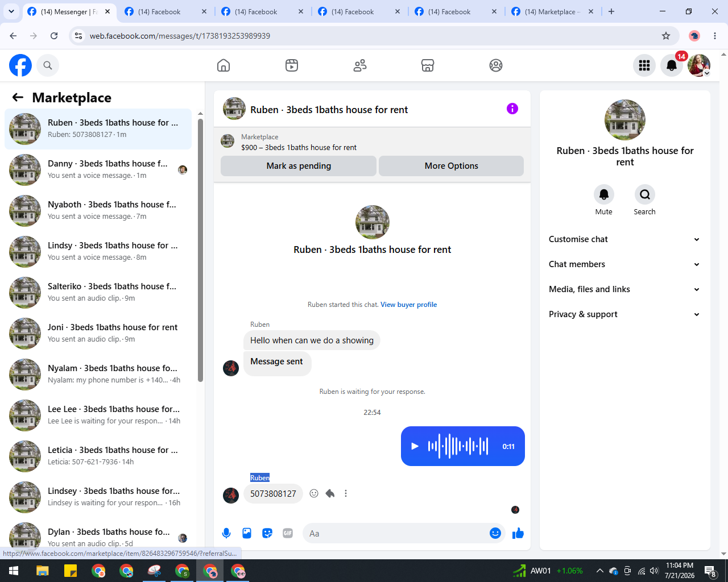Open the Chrome three-dot menu
This screenshot has height=582, width=728.
[x=715, y=36]
